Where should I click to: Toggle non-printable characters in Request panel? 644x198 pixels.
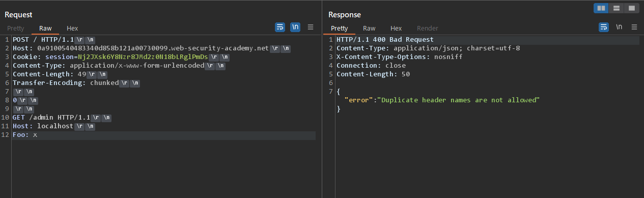click(x=295, y=27)
